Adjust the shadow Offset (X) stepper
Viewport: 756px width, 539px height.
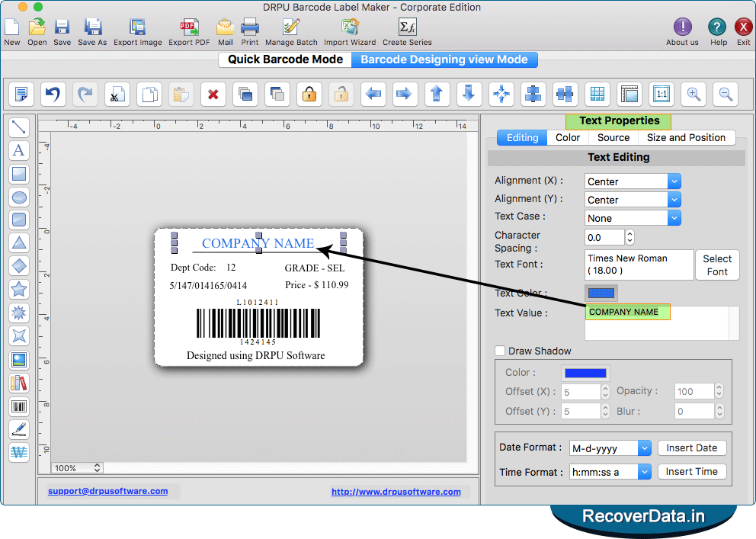coord(605,391)
